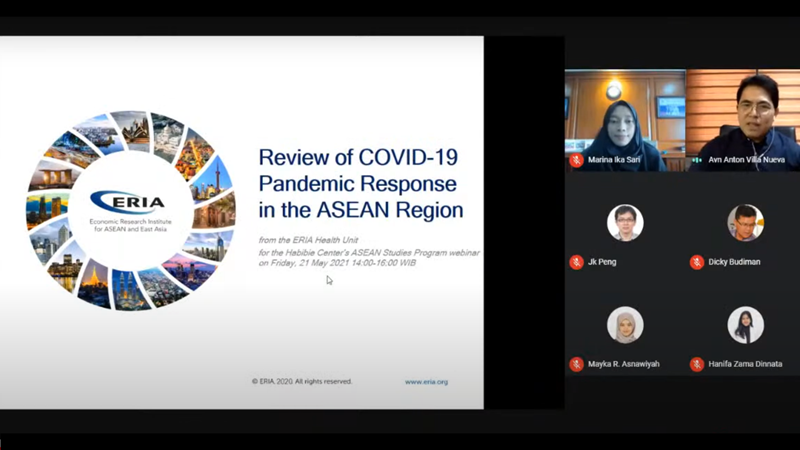Image resolution: width=800 pixels, height=450 pixels.
Task: Click the name label 'Marina Ika Sari'
Action: [x=614, y=160]
